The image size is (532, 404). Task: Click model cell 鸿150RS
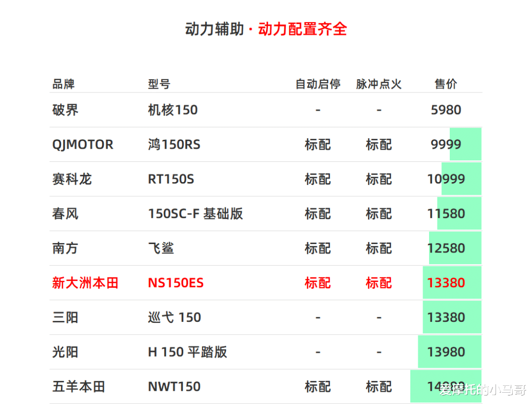coord(174,145)
